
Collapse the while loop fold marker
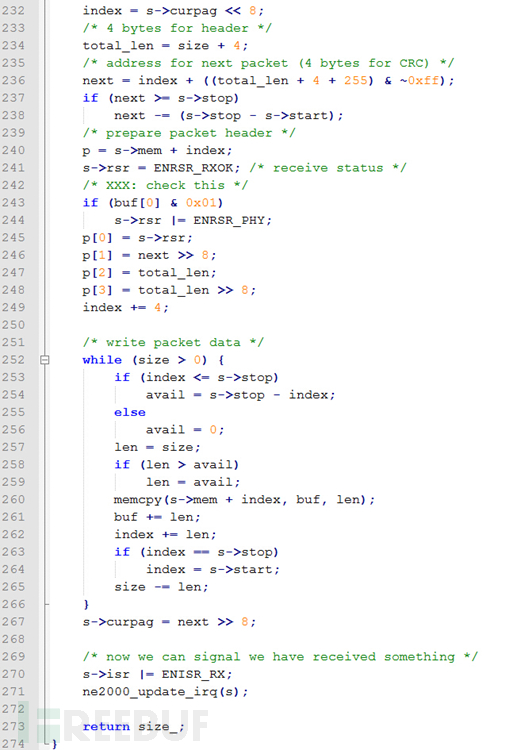[x=44, y=360]
